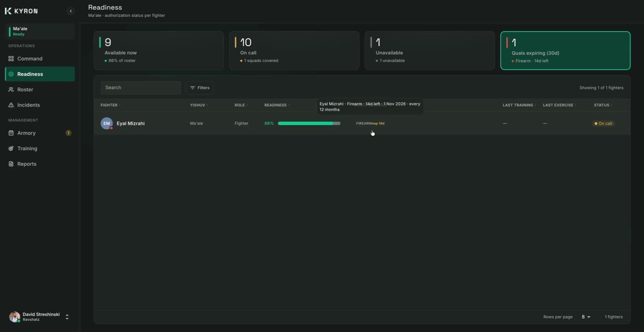The width and height of the screenshot is (644, 332).
Task: Click the FIREARM exp 14d qualification tag
Action: [x=370, y=124]
